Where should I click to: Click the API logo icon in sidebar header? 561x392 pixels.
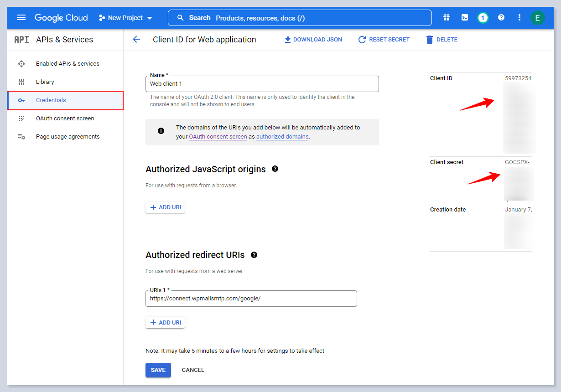[21, 40]
